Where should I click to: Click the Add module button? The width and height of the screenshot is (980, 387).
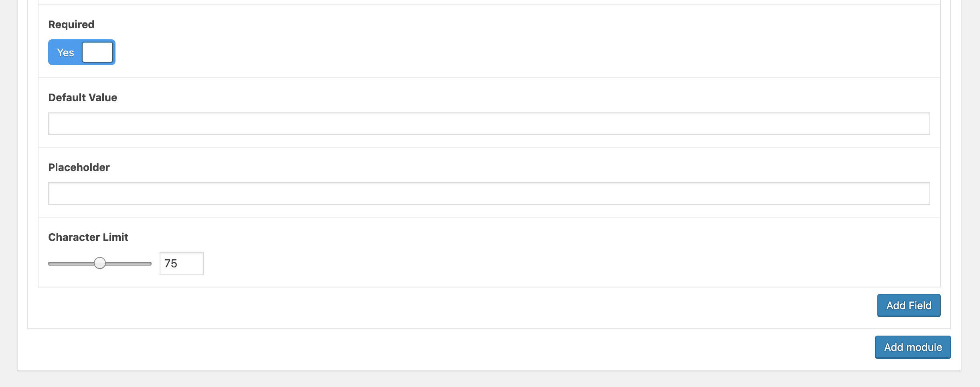[913, 347]
